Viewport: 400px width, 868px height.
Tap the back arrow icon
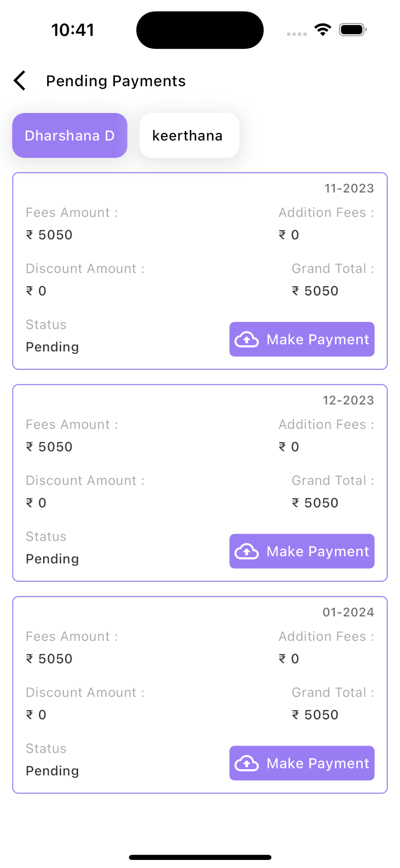20,80
